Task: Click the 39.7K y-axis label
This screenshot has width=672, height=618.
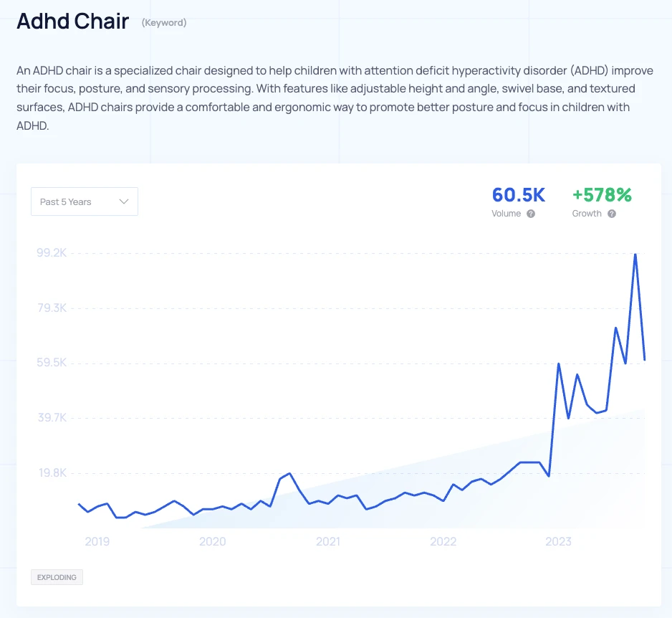Action: (52, 418)
